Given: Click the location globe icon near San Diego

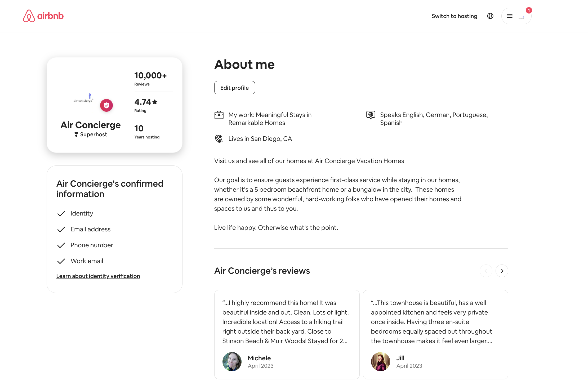Looking at the screenshot, I should click(x=219, y=138).
